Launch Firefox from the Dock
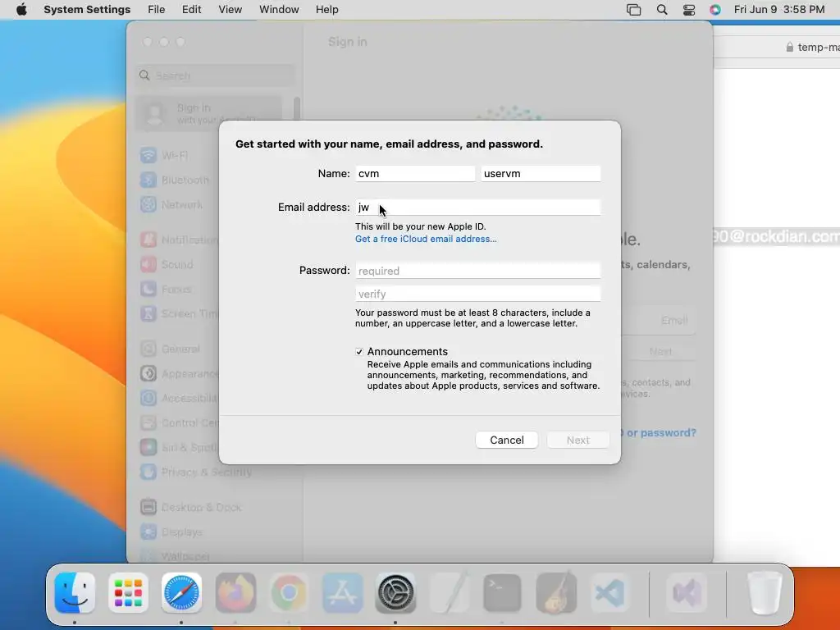 (235, 593)
